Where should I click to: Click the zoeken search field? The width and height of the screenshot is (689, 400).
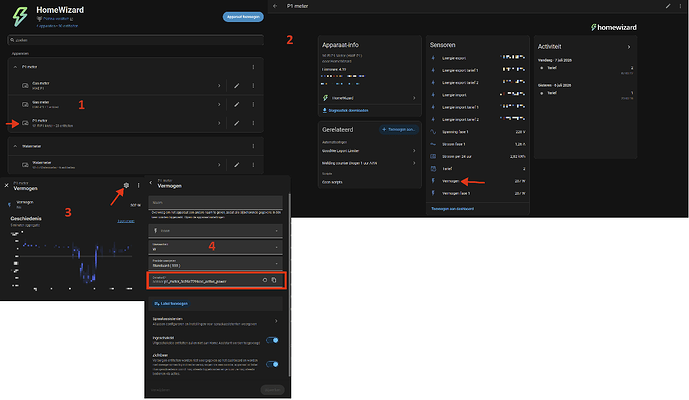click(135, 40)
